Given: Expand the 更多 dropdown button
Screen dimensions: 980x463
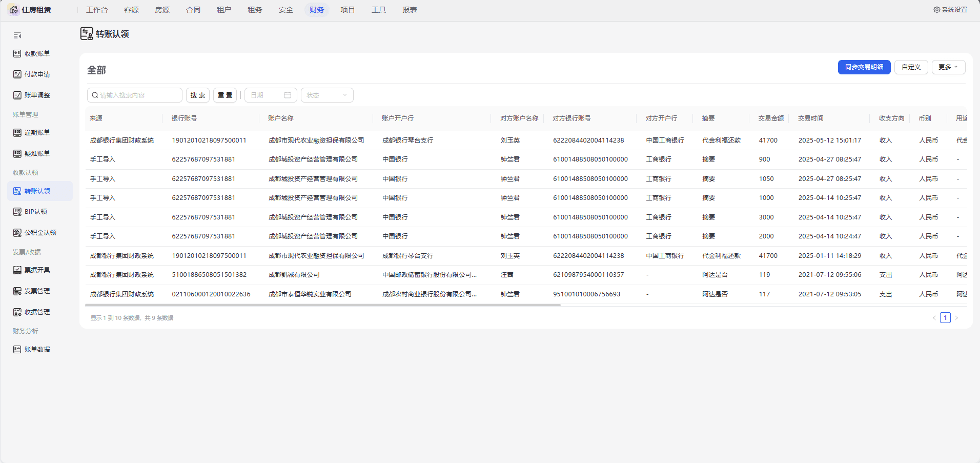Looking at the screenshot, I should (948, 67).
